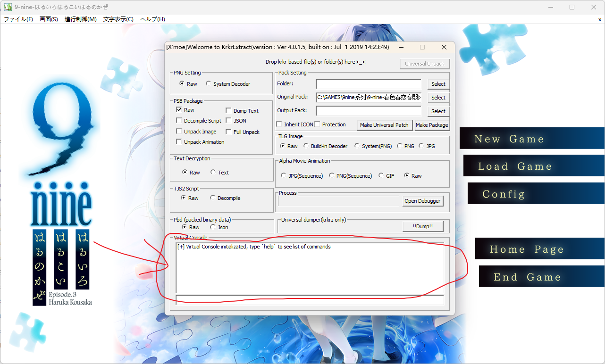Click the game window title bar icon
Viewport: 605px width, 364px height.
(8, 7)
